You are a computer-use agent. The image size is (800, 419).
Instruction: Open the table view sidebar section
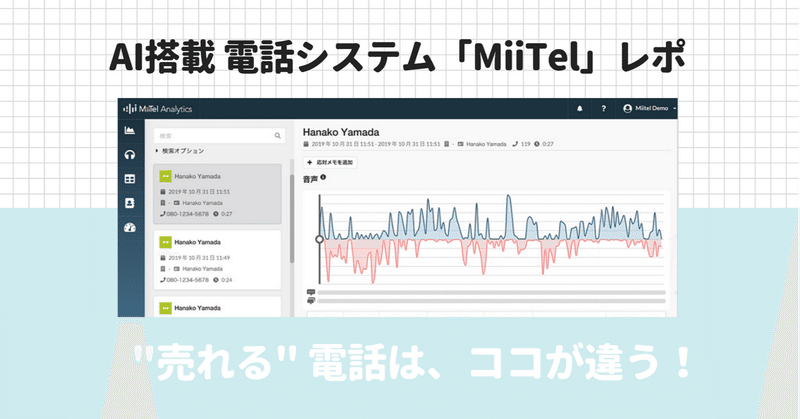click(130, 179)
